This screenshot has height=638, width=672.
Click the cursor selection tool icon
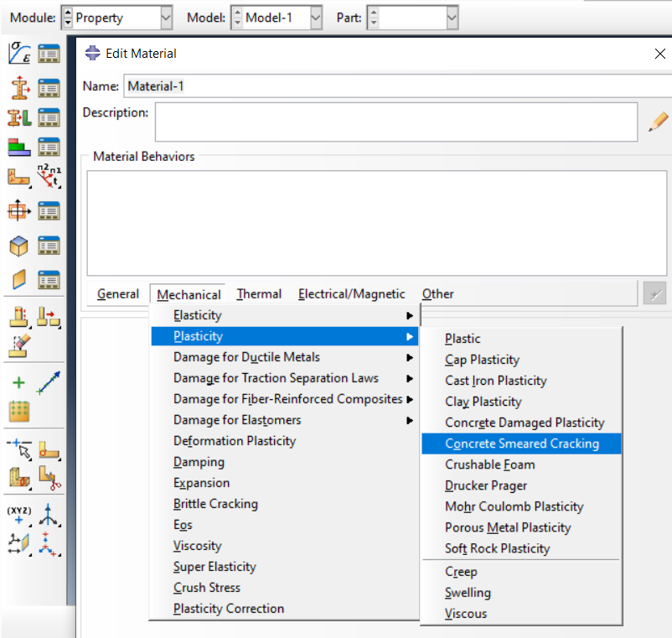click(x=19, y=449)
